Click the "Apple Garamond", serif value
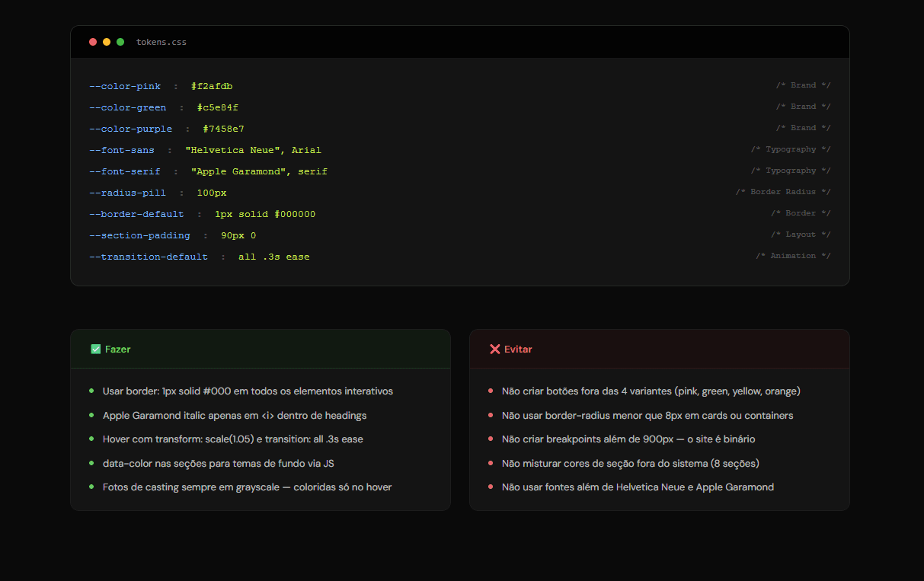The height and width of the screenshot is (581, 924). [x=260, y=171]
